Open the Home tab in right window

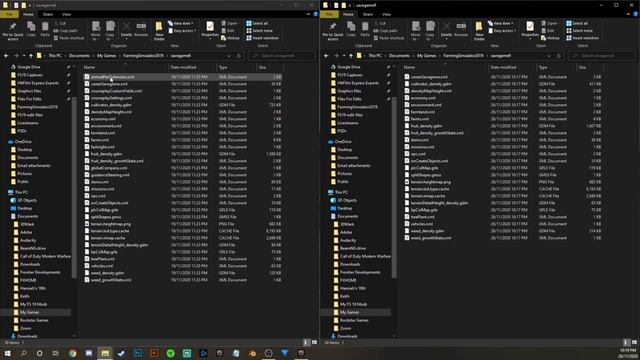tap(348, 14)
